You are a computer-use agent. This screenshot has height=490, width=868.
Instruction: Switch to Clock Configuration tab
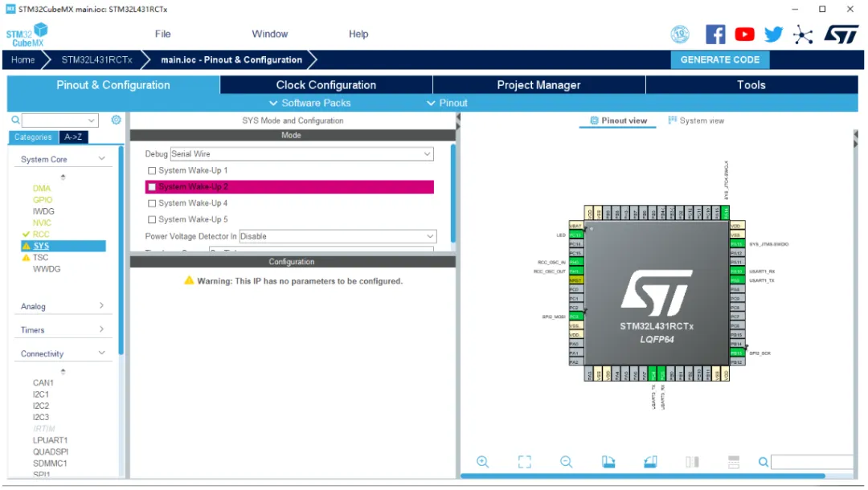(x=326, y=84)
